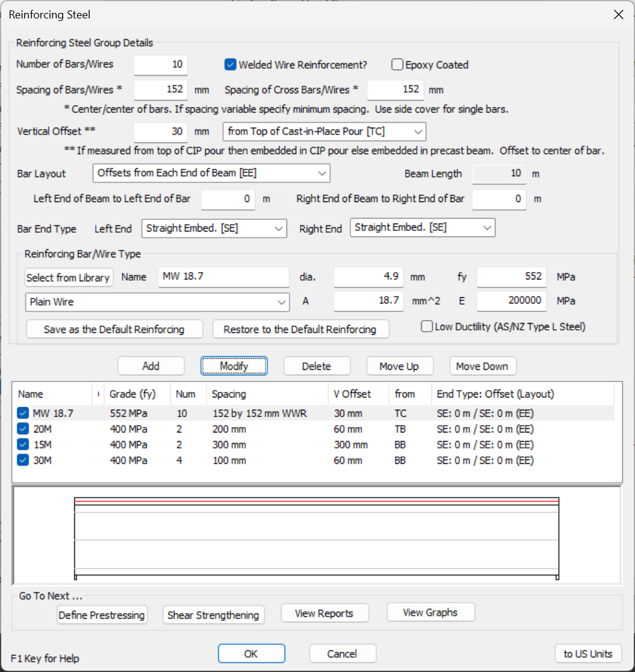635x672 pixels.
Task: Expand the Bar Layout dropdown
Action: (x=211, y=173)
